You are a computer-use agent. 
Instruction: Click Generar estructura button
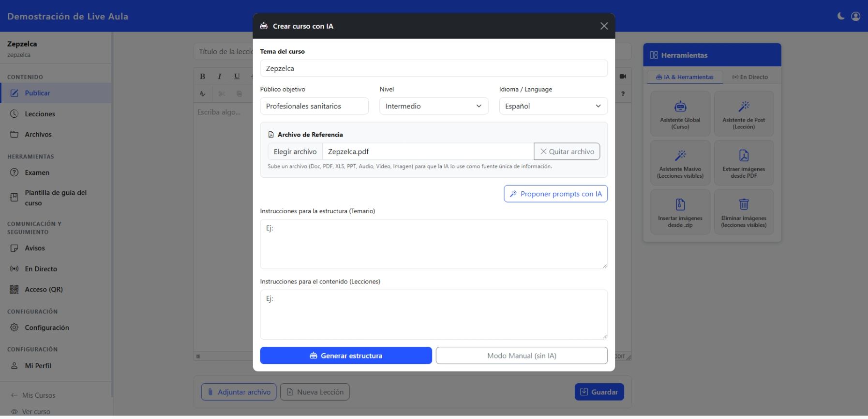click(x=346, y=356)
